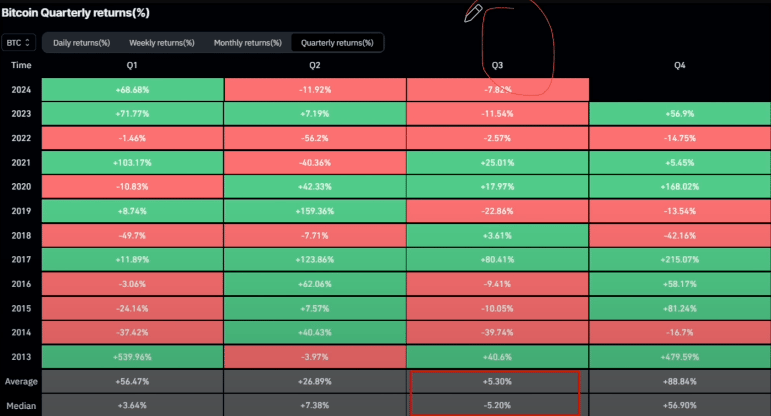Click the +62.06% cell for 2016 Q2
This screenshot has height=416, width=771.
pyautogui.click(x=315, y=284)
